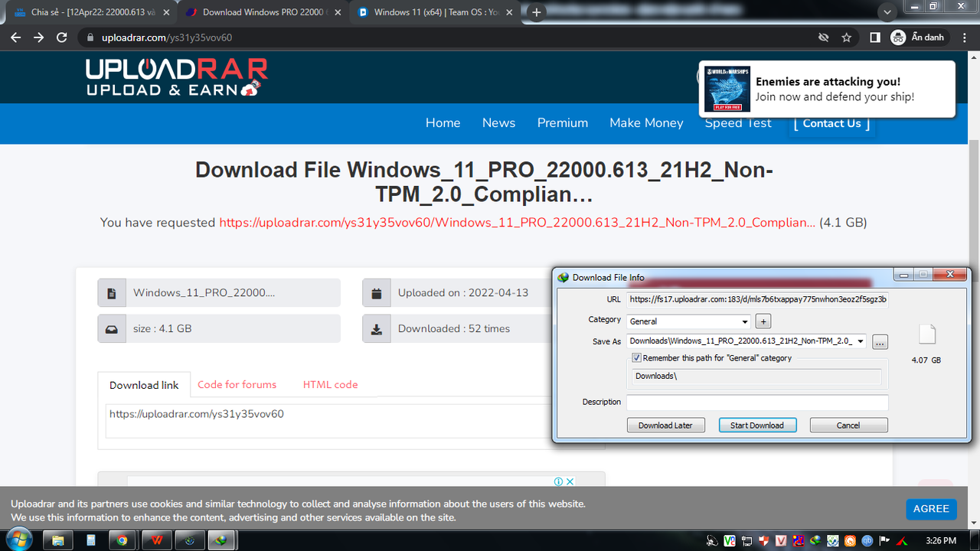Click the Action Center flag tray icon

coord(886,540)
